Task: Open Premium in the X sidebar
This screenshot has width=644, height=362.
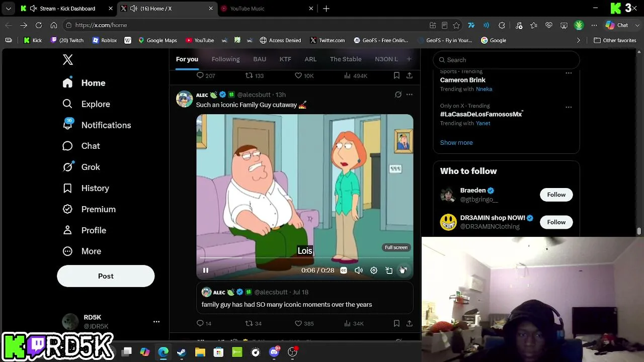Action: (x=89, y=209)
